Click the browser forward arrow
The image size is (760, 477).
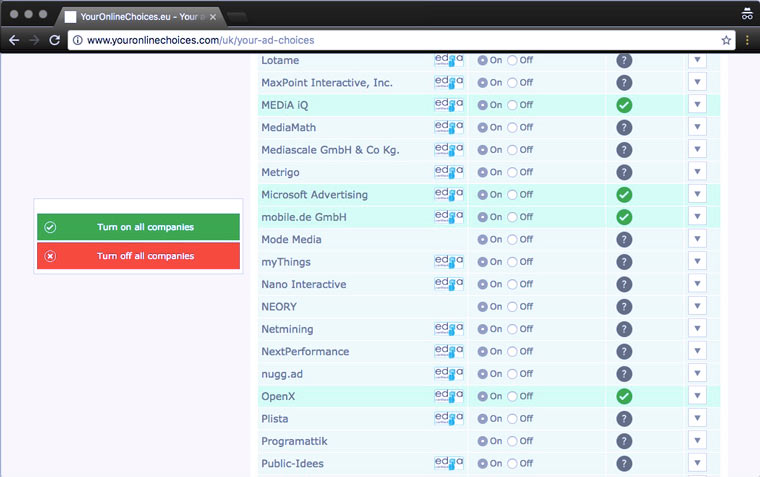[34, 40]
